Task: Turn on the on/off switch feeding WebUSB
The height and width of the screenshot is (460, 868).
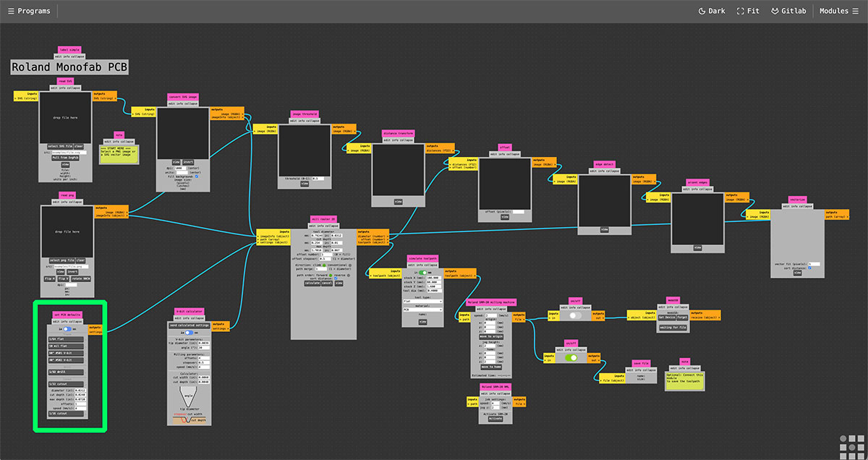Action: (x=575, y=315)
